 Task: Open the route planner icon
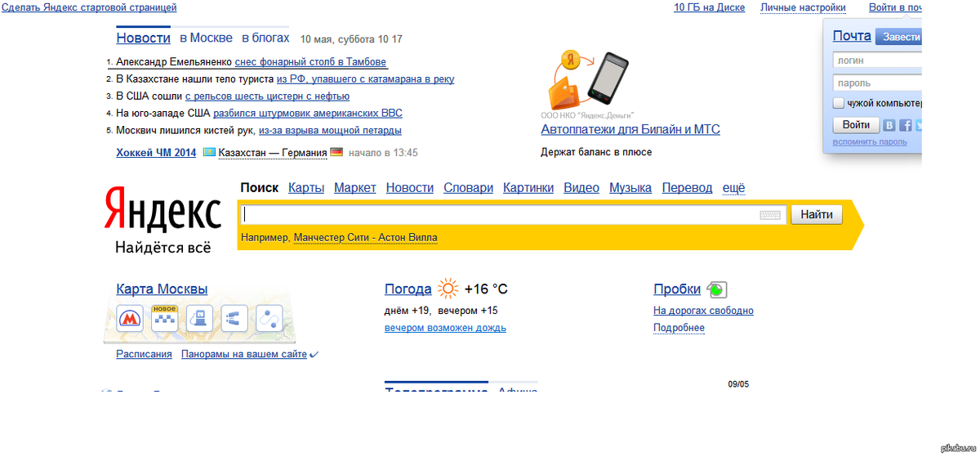pyautogui.click(x=269, y=318)
